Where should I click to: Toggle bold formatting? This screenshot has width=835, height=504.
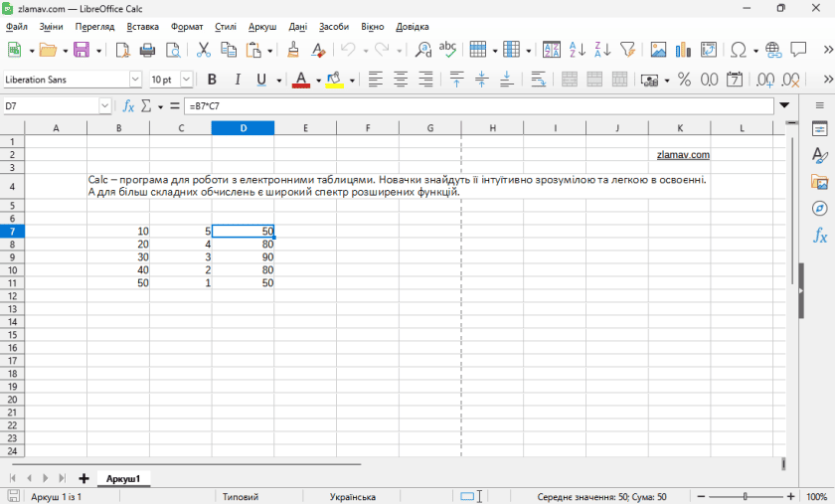212,80
